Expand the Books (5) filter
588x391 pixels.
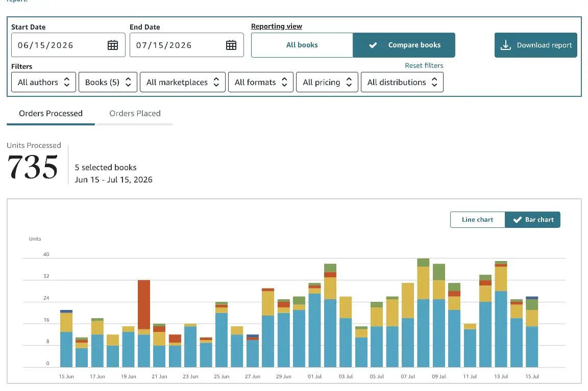(x=108, y=82)
